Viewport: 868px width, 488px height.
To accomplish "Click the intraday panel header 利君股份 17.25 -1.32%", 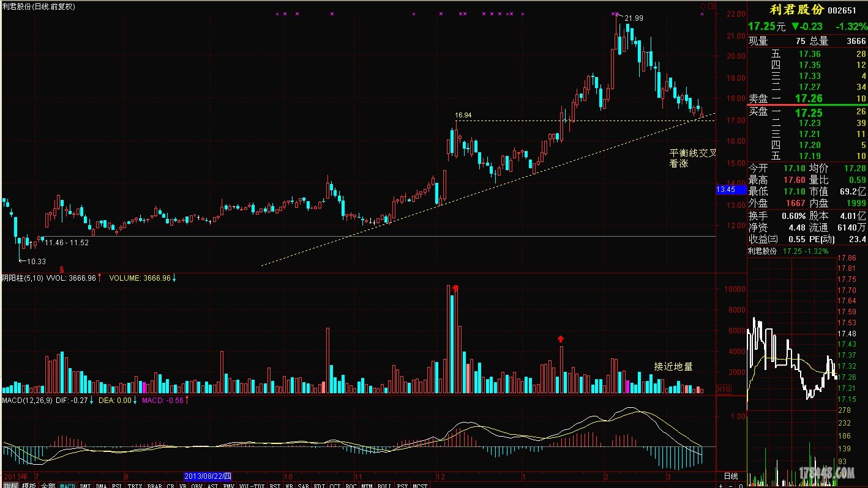I will coord(788,251).
